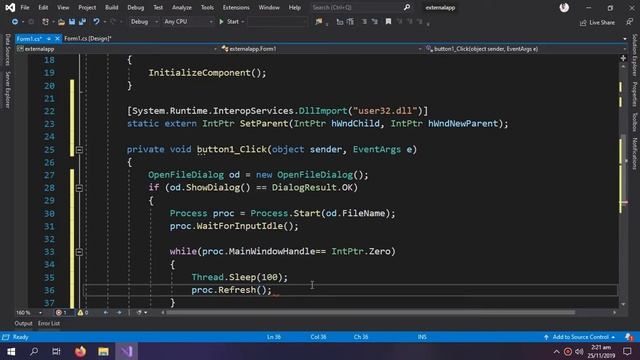
Task: Open Task View on the taskbar
Action: 56,351
